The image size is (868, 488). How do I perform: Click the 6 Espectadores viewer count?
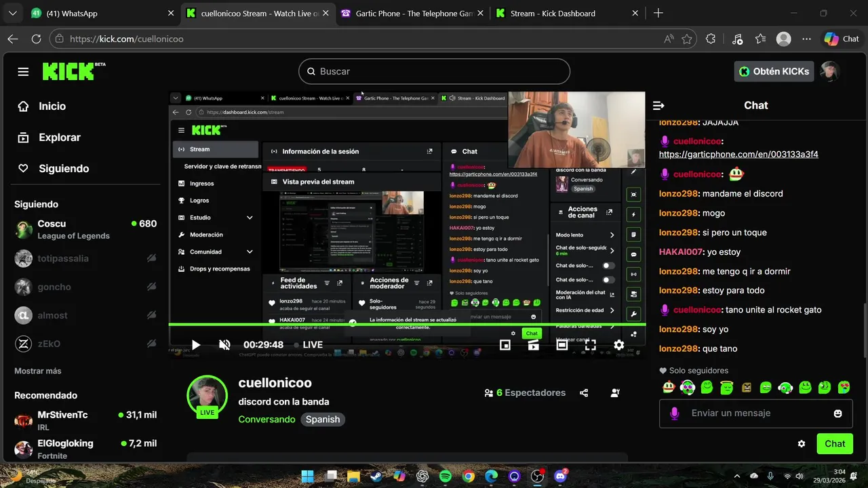click(x=525, y=392)
